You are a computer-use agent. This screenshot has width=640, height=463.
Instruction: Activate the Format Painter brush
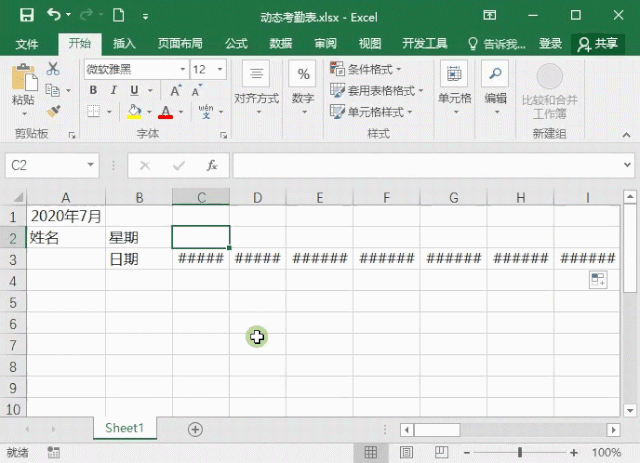click(x=53, y=111)
